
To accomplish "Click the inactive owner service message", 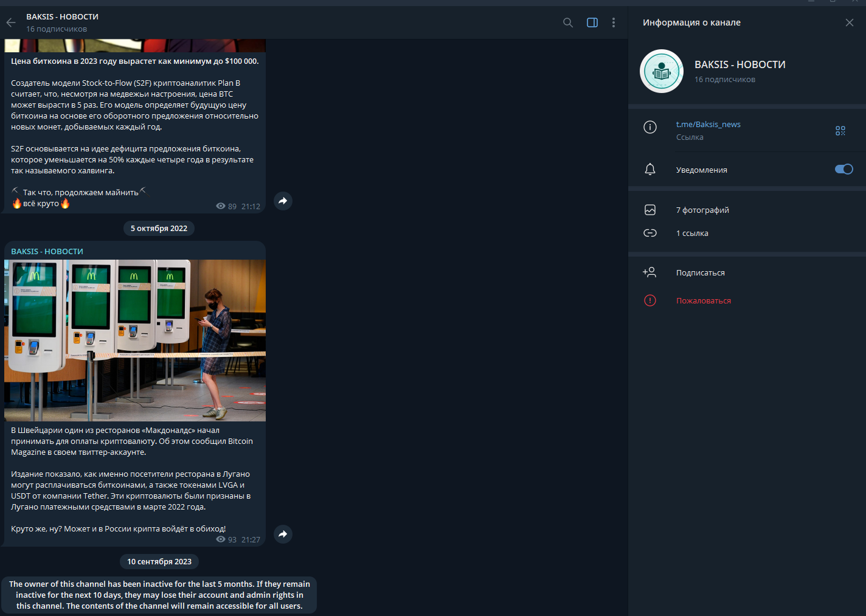I will coord(159,595).
